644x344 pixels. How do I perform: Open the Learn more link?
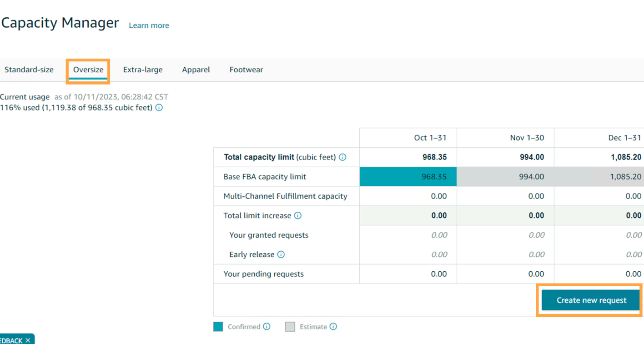click(x=149, y=25)
